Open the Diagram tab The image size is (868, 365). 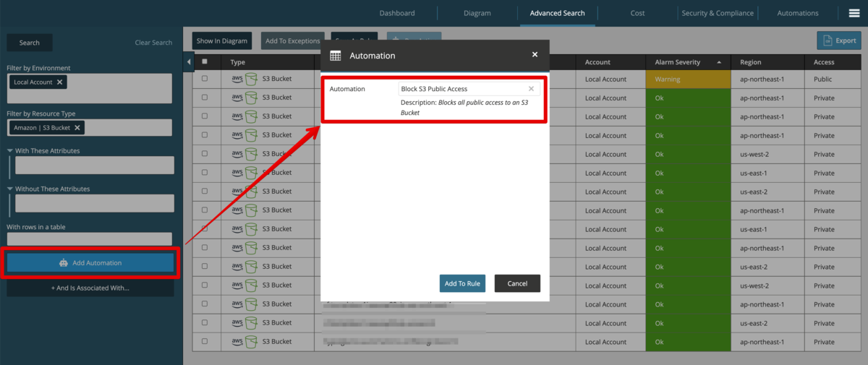(477, 13)
